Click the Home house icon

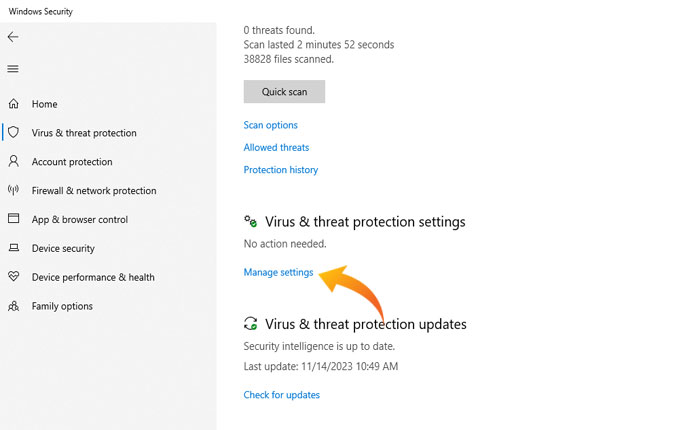(x=14, y=104)
